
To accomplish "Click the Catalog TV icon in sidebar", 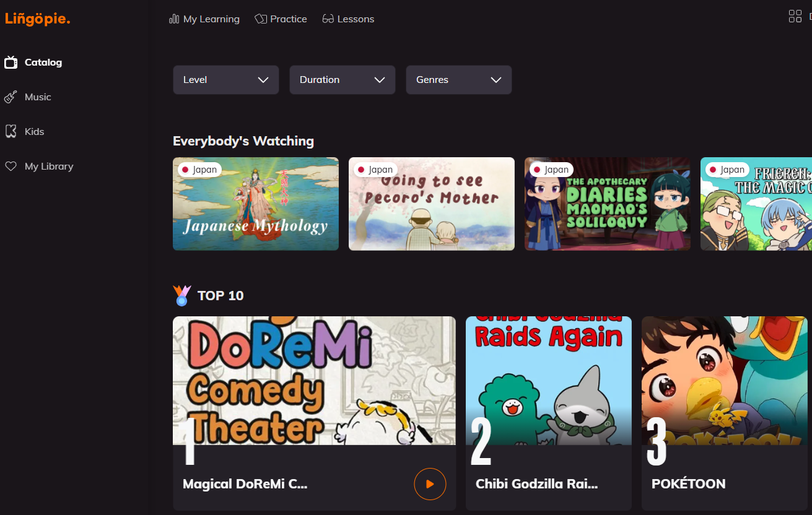I will point(11,63).
